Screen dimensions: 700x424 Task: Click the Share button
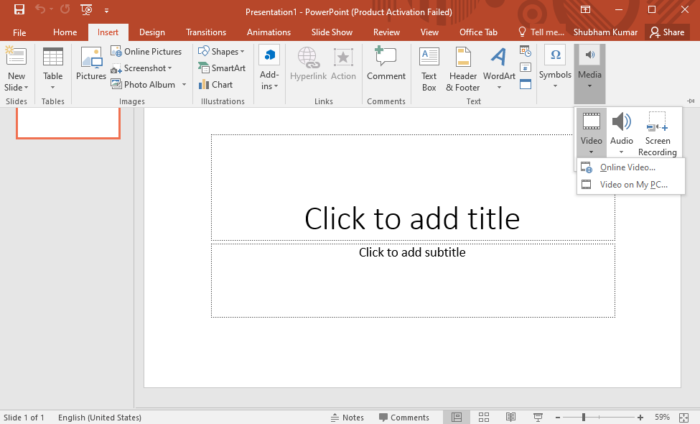point(668,32)
